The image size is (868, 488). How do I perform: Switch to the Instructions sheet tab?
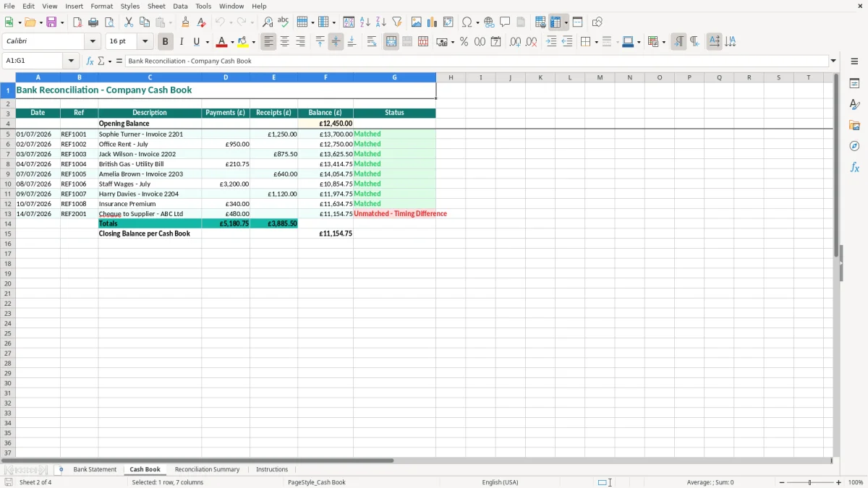[272, 469]
